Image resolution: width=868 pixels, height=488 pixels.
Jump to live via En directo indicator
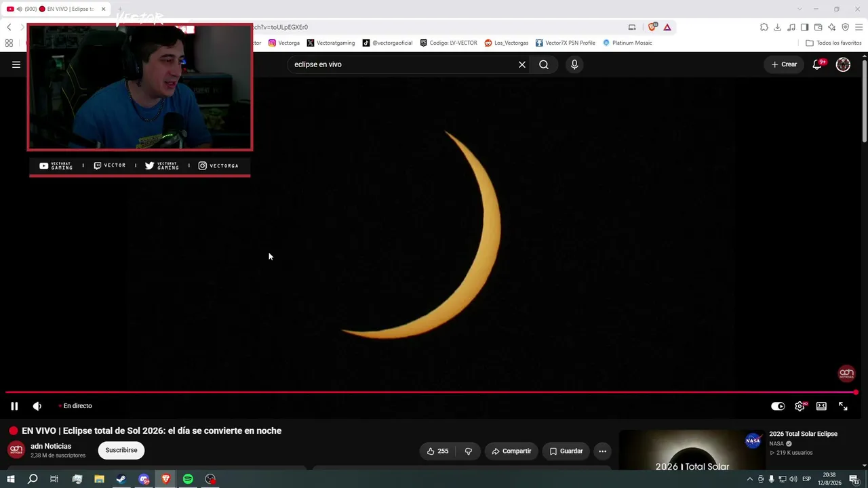(76, 406)
